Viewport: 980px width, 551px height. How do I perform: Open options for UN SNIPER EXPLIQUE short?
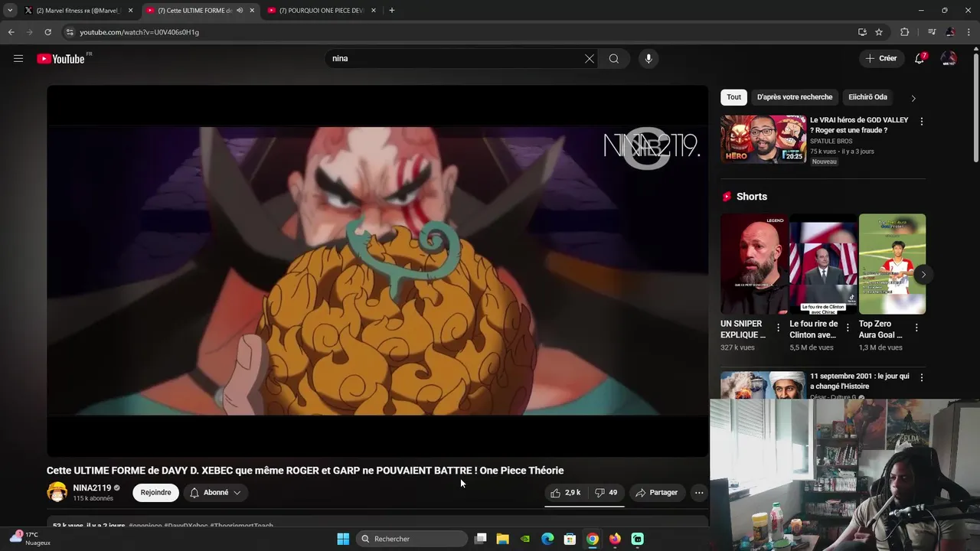point(778,328)
